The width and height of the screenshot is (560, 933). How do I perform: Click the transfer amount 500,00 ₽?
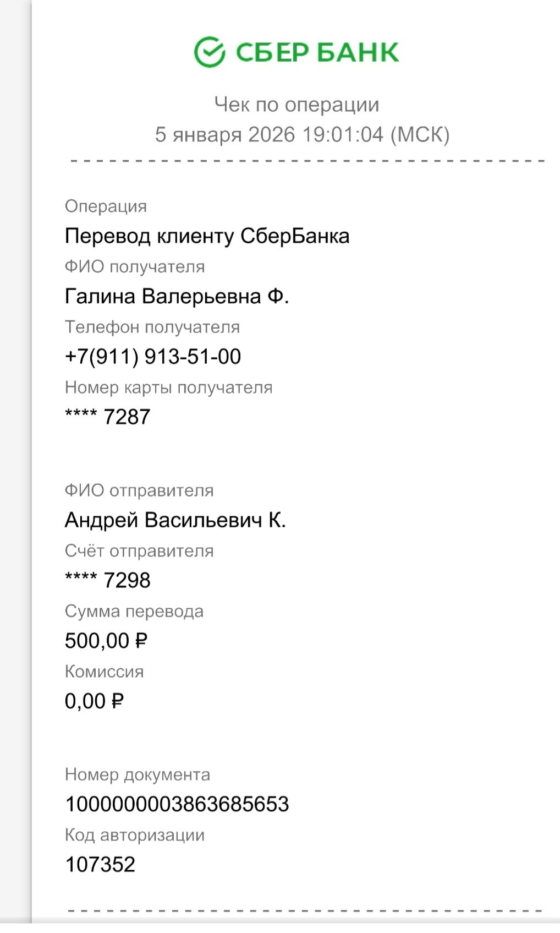coord(106,641)
